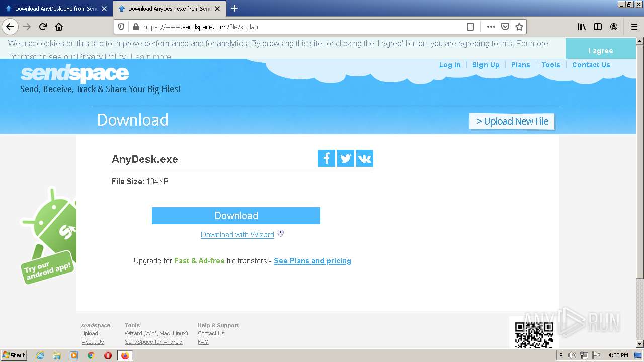Open See Plans and pricing link
This screenshot has width=644, height=362.
(x=312, y=261)
